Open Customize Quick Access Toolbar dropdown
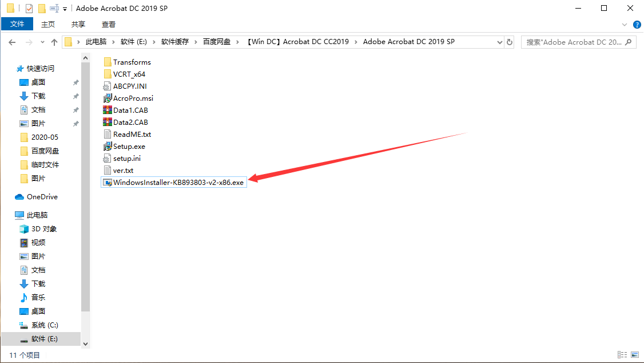This screenshot has width=644, height=363. point(65,9)
